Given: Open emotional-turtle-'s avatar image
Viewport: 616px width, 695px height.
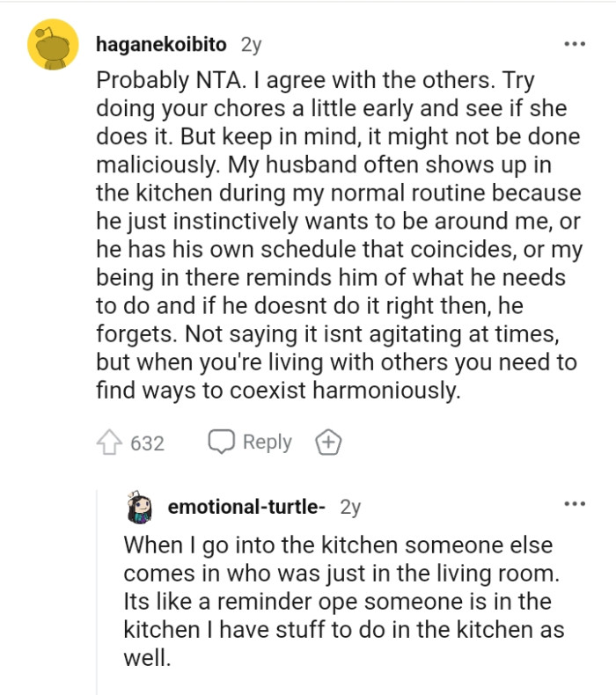Looking at the screenshot, I should click(142, 508).
